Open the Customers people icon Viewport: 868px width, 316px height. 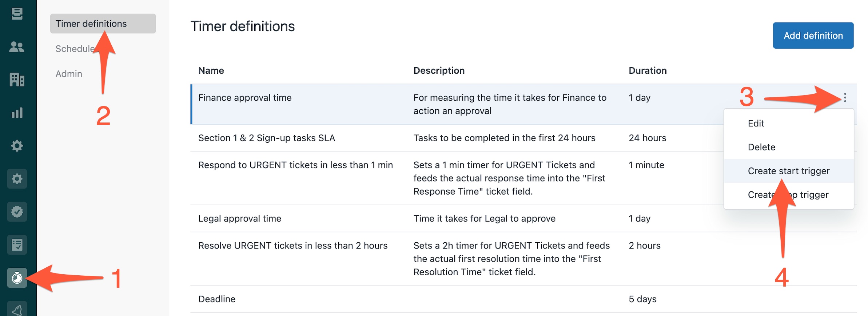click(17, 47)
